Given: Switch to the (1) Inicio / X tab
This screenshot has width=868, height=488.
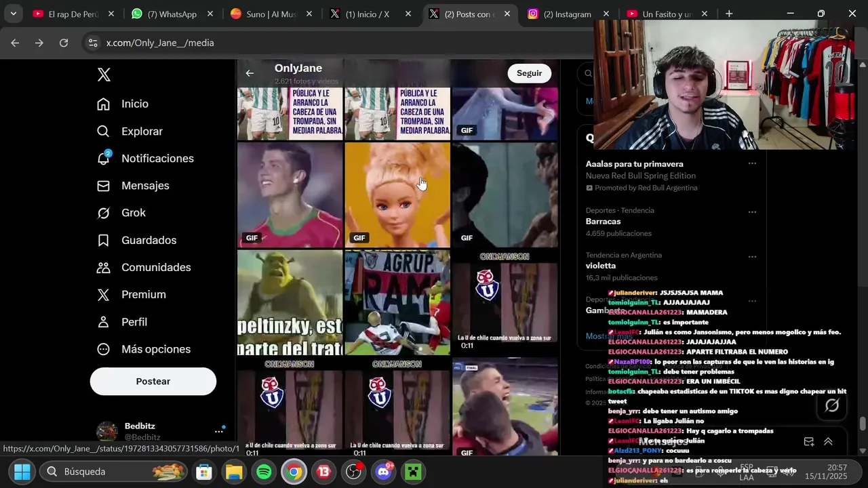Looking at the screenshot, I should coord(370,14).
